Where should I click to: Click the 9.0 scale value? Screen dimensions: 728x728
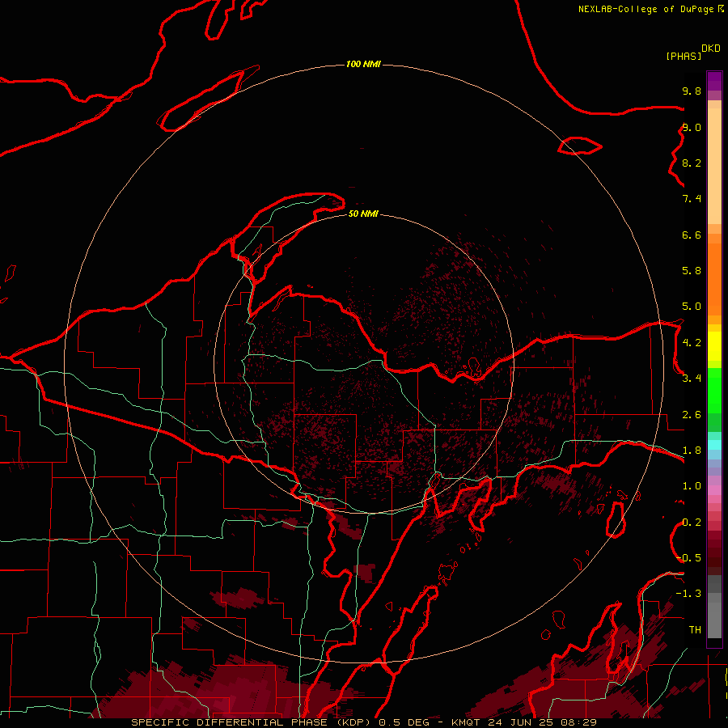(x=692, y=127)
